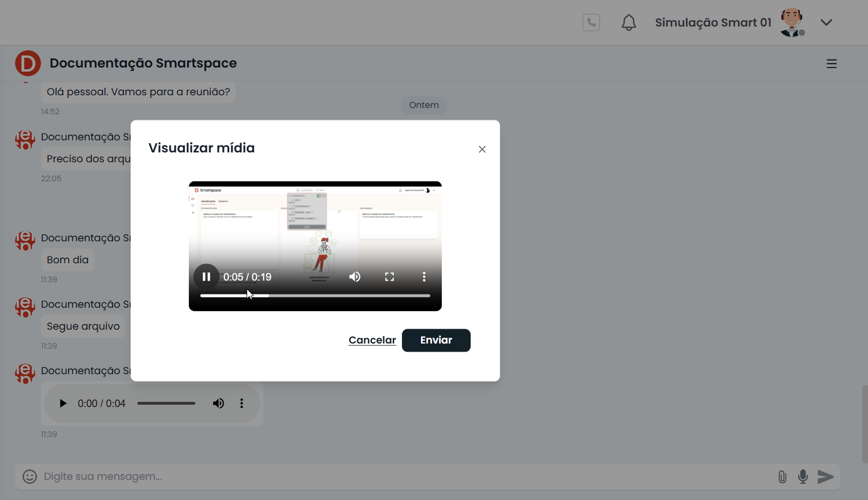
Task: Open the hamburger menu in chat header
Action: coord(832,64)
